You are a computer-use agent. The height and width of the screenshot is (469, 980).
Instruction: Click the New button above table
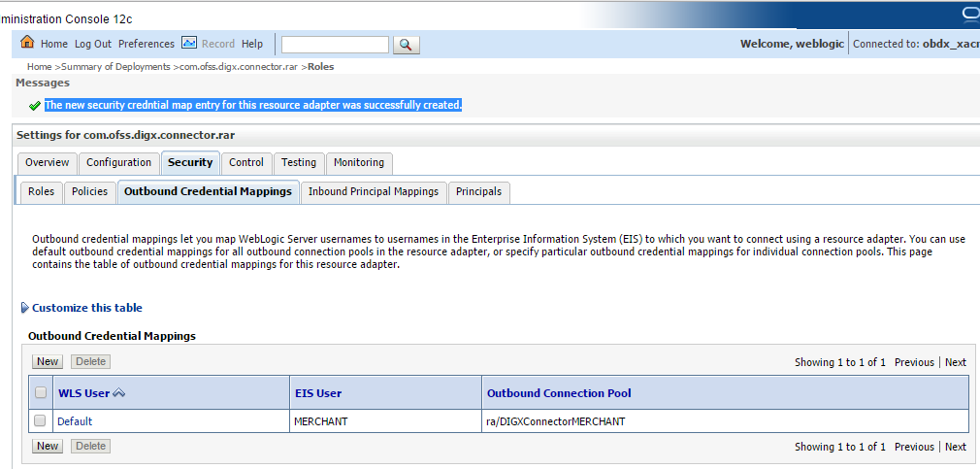[x=48, y=361]
